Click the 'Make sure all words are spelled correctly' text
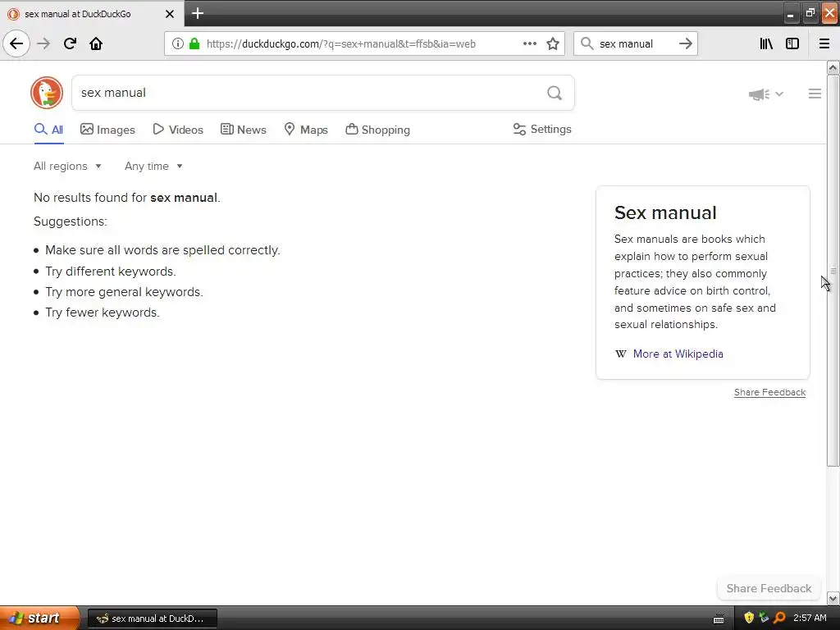The image size is (840, 630). pos(163,250)
